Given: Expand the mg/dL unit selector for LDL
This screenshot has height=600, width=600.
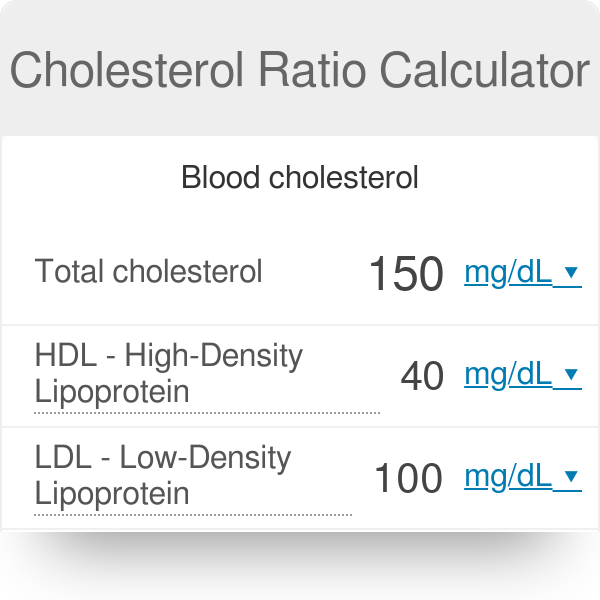Looking at the screenshot, I should coord(509,477).
